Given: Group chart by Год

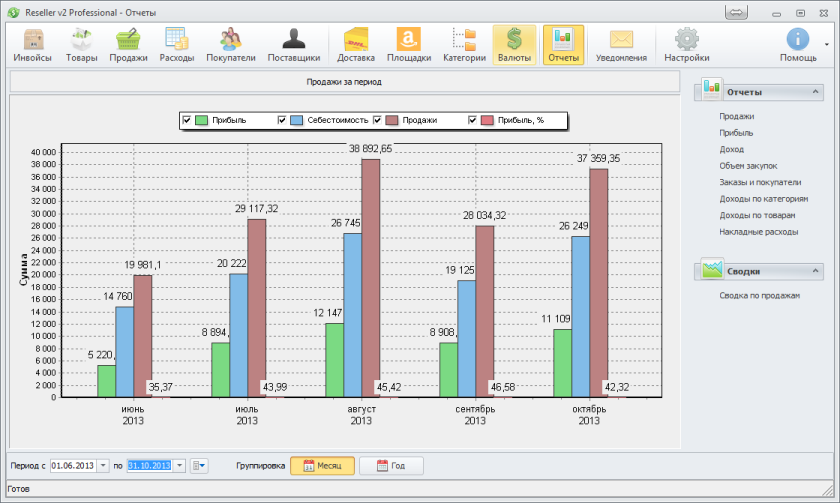Looking at the screenshot, I should click(391, 466).
